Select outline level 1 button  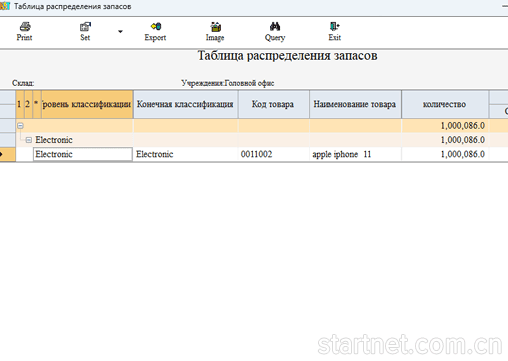pos(19,104)
